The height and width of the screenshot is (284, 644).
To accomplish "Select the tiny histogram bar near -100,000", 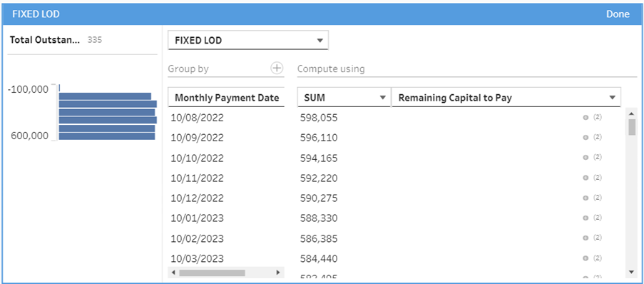I will point(60,88).
